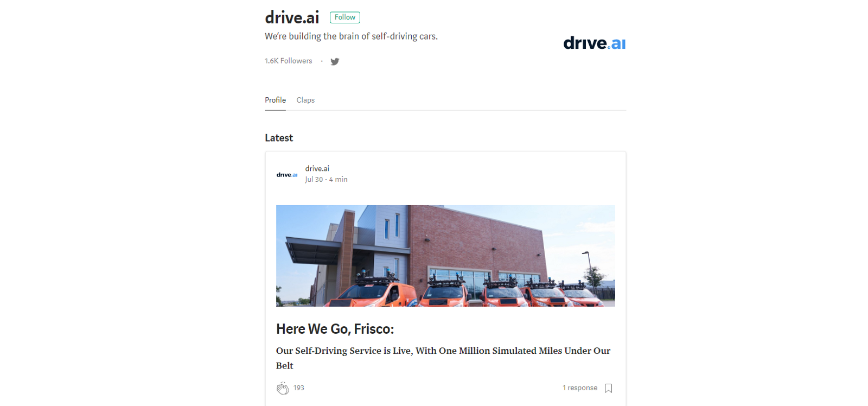Click the 193 claps count
The width and height of the screenshot is (868, 406).
299,388
